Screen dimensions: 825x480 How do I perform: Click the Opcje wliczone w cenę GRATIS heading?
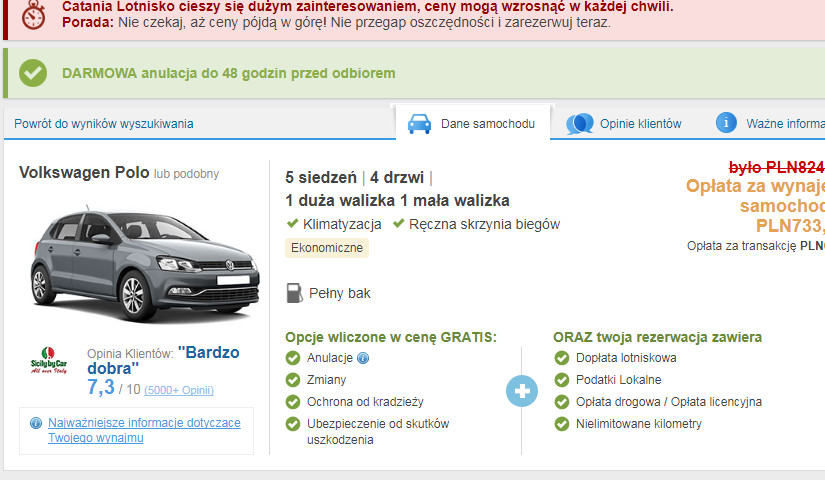(391, 337)
